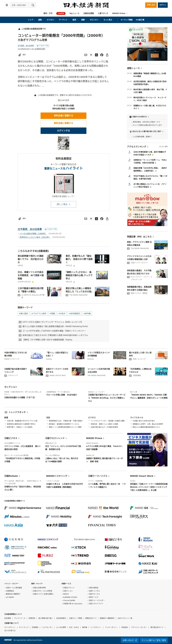Screen dimensions: 172x644
Task: Open the man@bow banner ad
Action: click(147, 209)
